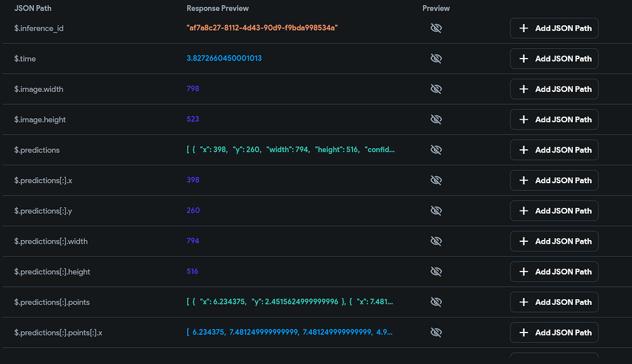Show preview for $.image.width
This screenshot has height=364, width=632.
tap(436, 89)
